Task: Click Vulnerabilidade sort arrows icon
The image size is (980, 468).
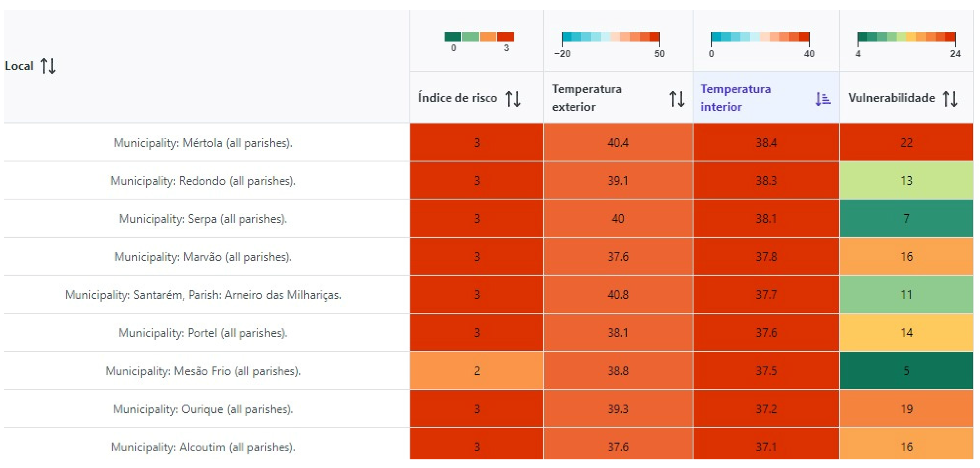Action: [950, 98]
